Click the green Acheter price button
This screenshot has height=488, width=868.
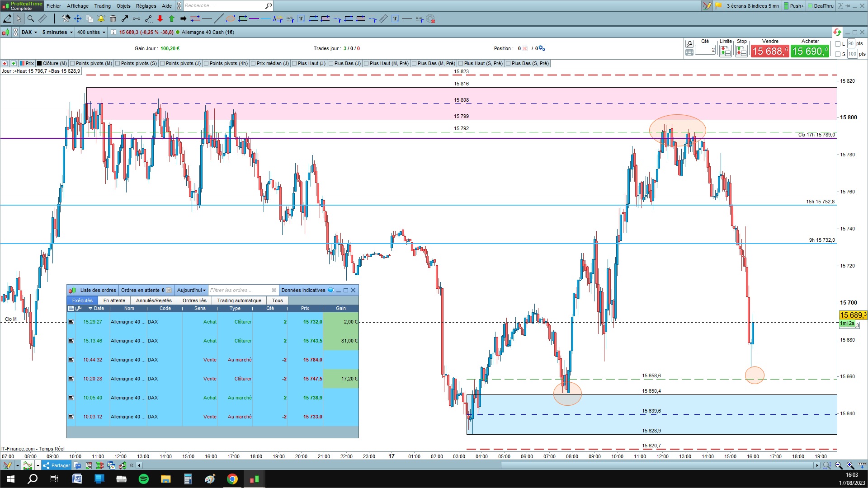810,51
